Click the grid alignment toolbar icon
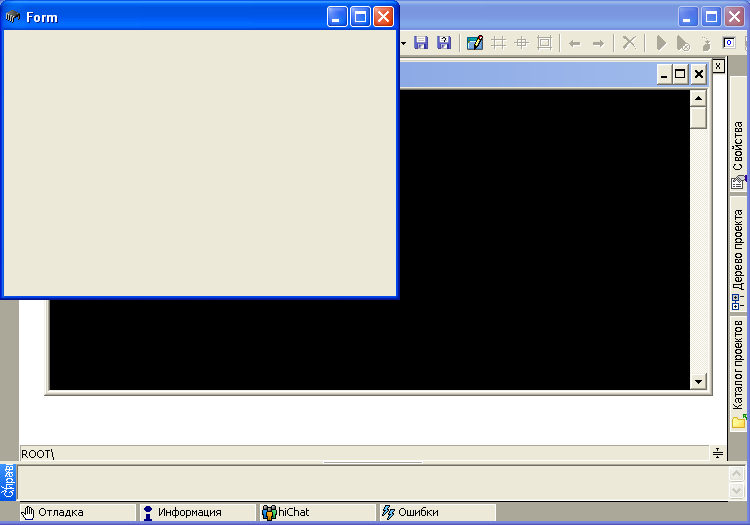 pyautogui.click(x=498, y=43)
